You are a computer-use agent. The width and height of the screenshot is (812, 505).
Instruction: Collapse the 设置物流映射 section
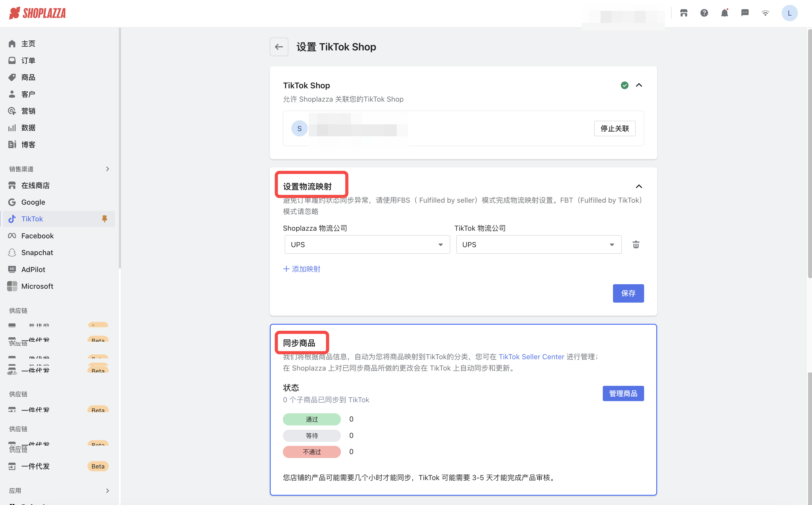639,186
